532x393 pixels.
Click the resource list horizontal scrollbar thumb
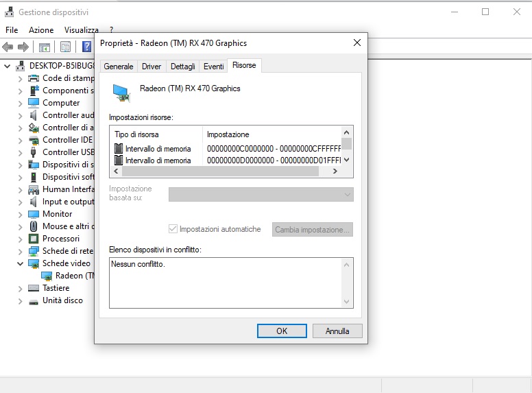(220, 171)
